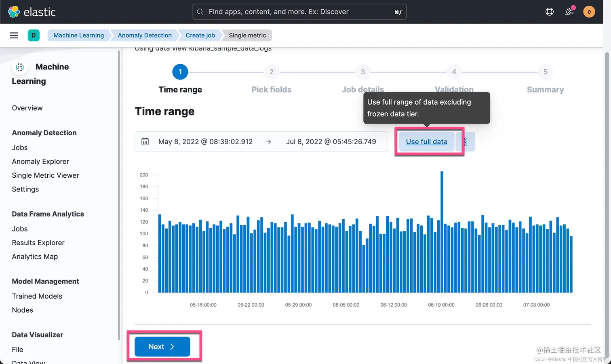
Task: Open Overview in the sidebar
Action: (x=27, y=108)
